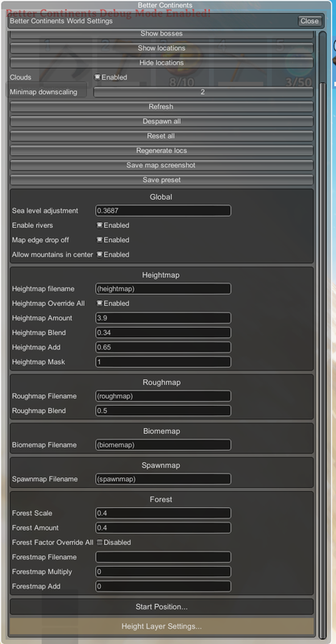336x644 pixels.
Task: Click the Heightmap Blend field
Action: (163, 332)
